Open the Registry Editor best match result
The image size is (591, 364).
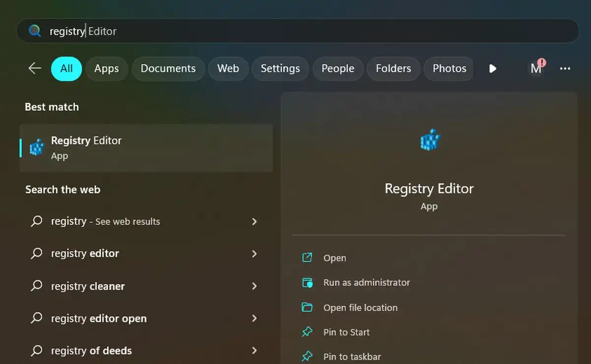click(x=146, y=148)
